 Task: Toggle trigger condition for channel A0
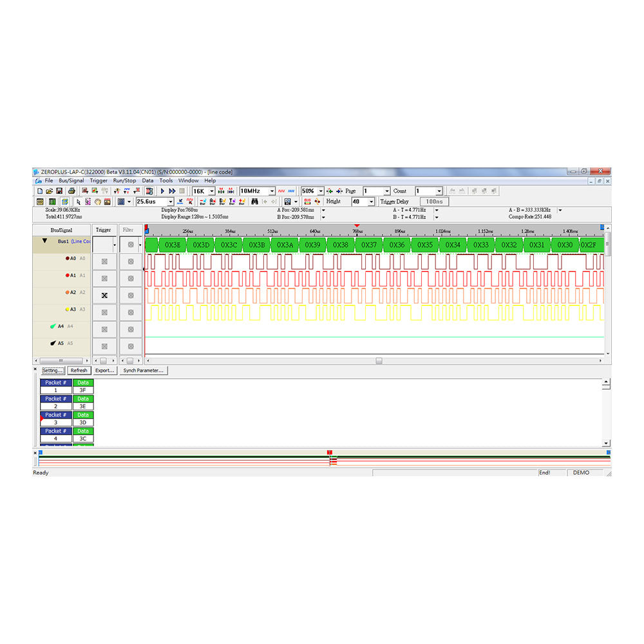(104, 261)
